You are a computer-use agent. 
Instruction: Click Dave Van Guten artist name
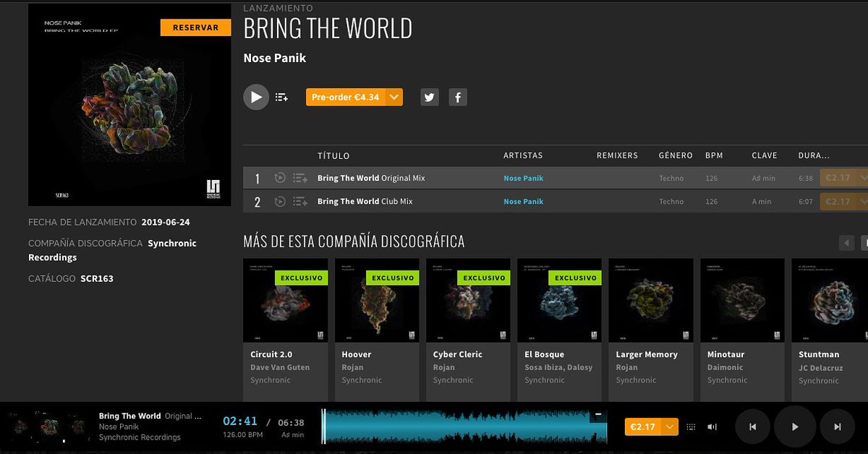tap(280, 367)
